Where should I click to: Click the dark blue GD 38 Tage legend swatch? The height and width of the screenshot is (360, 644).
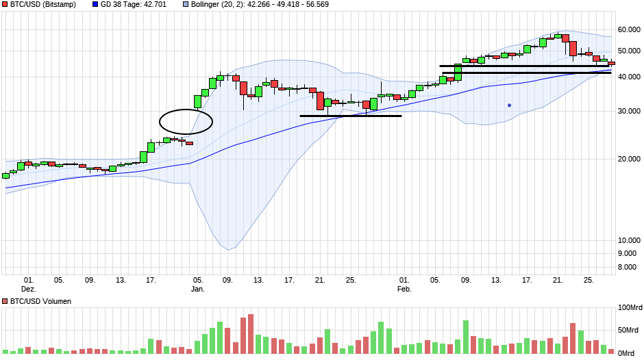tap(95, 5)
